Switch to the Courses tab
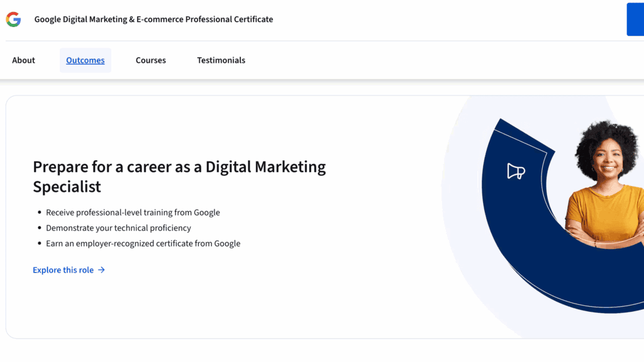 (151, 60)
